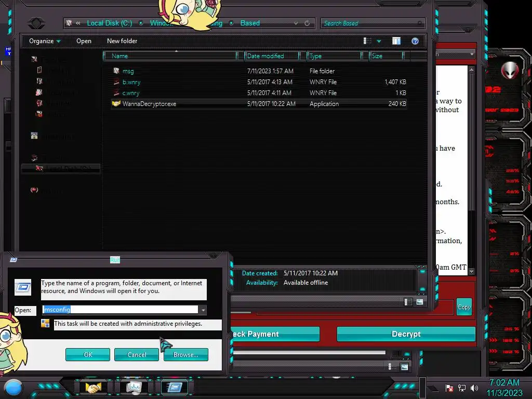Select the msg folder icon
Viewport: 532px width, 399px height.
click(116, 71)
